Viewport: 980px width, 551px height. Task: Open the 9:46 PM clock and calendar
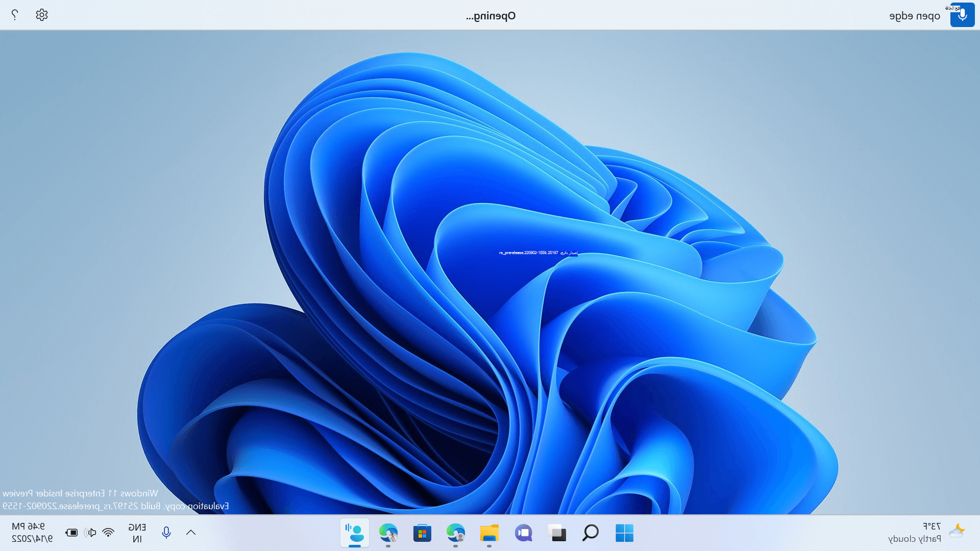pos(32,533)
